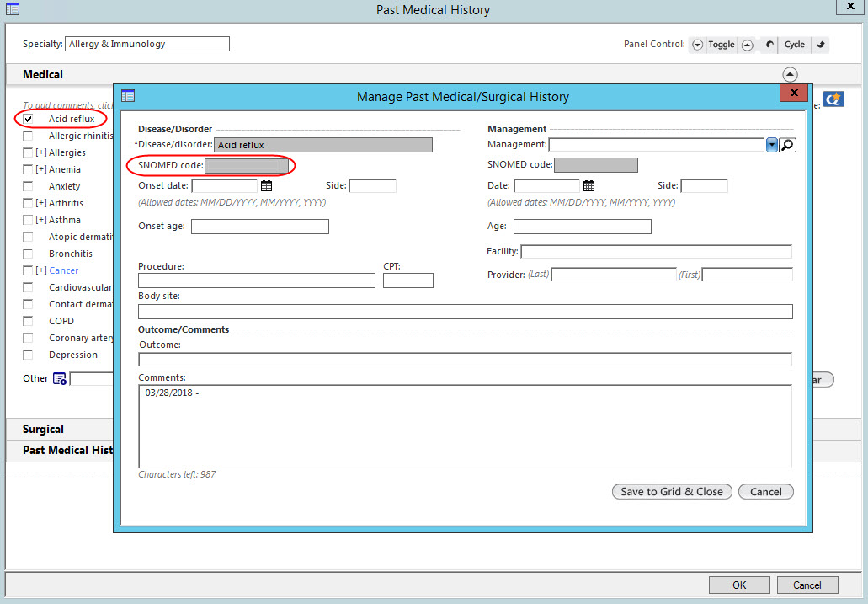This screenshot has height=604, width=868.
Task: Click CPT input field
Action: click(x=408, y=281)
